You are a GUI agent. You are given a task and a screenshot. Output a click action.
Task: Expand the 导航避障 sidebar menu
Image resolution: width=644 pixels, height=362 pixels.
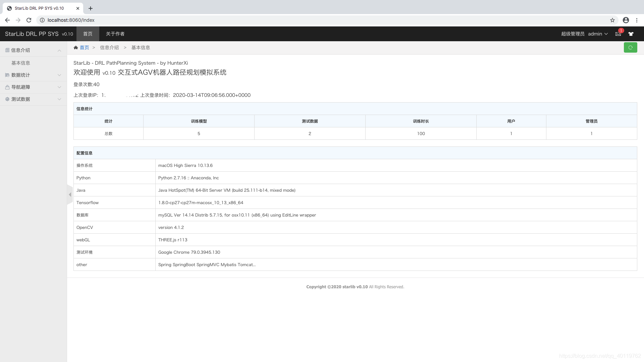click(33, 87)
